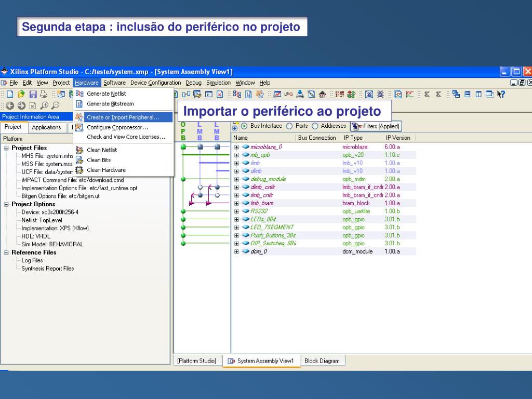532x399 pixels.
Task: Click the green block connection toolbar icon
Action: pos(351,95)
